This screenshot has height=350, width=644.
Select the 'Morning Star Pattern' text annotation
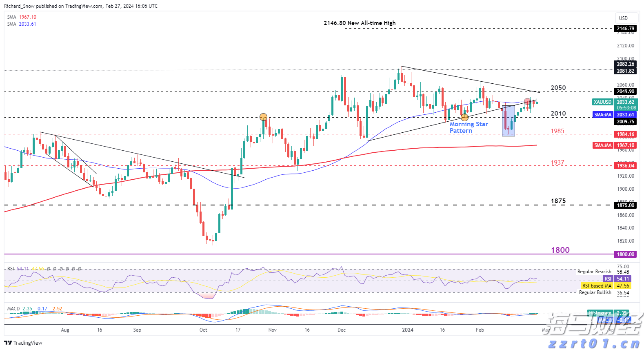click(x=469, y=127)
